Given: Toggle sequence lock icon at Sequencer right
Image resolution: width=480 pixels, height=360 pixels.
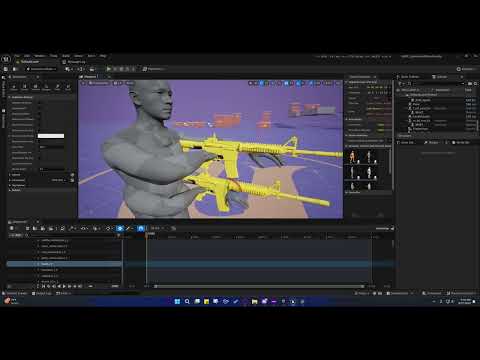Looking at the screenshot, I should (x=392, y=228).
